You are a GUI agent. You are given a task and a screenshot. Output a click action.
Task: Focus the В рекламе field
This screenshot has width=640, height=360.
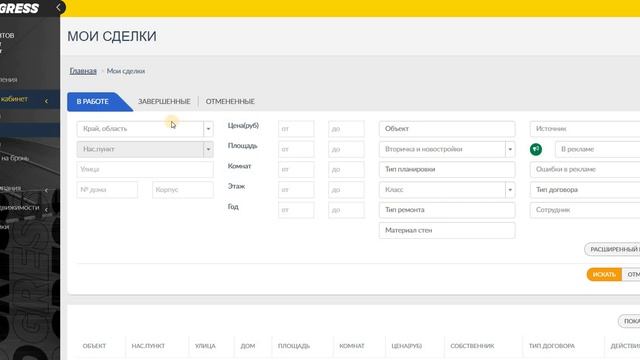pos(598,149)
